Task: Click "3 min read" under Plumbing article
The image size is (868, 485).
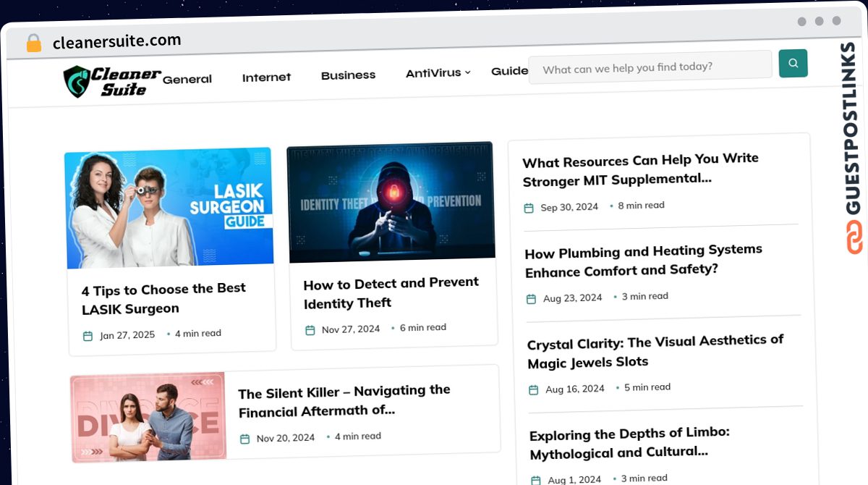Action: [645, 297]
